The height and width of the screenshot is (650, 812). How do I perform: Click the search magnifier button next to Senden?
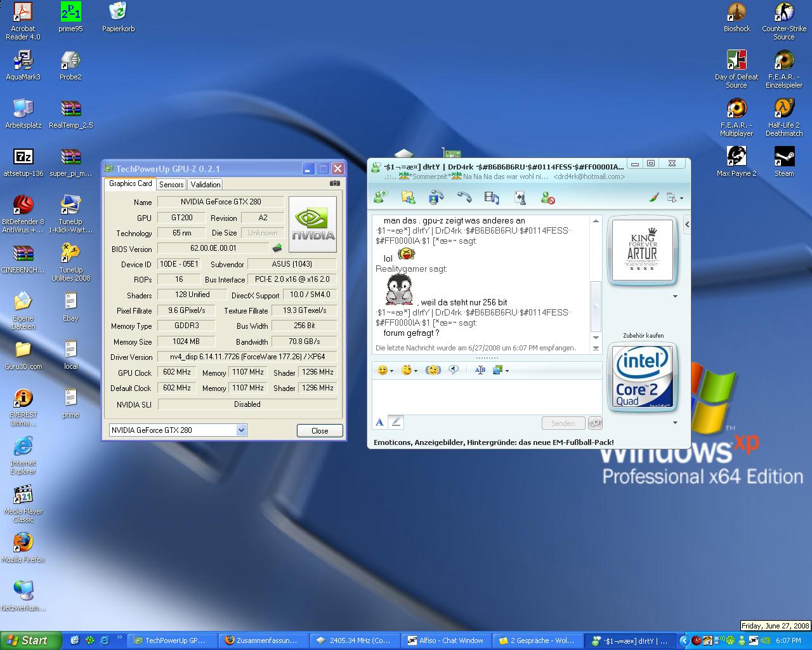pyautogui.click(x=595, y=423)
